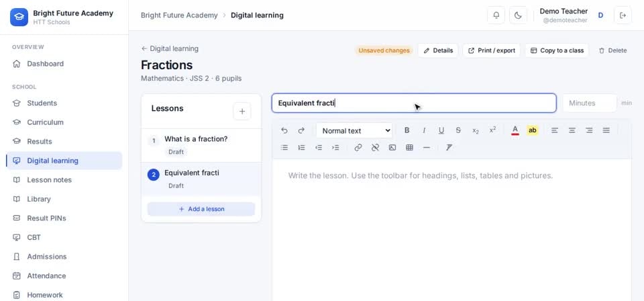Image resolution: width=644 pixels, height=301 pixels.
Task: Open Attendance in sidebar
Action: click(64, 275)
